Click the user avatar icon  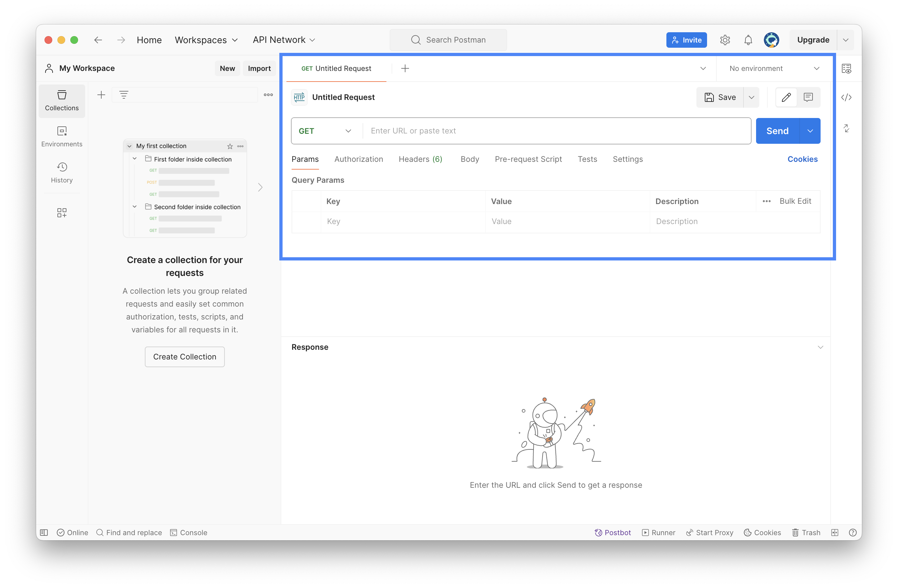pos(771,40)
